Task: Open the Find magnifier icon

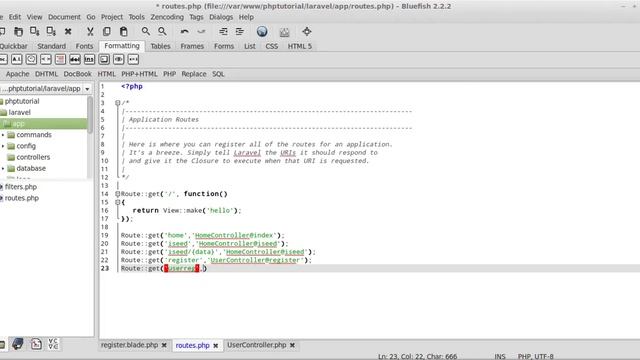Action: [146, 31]
